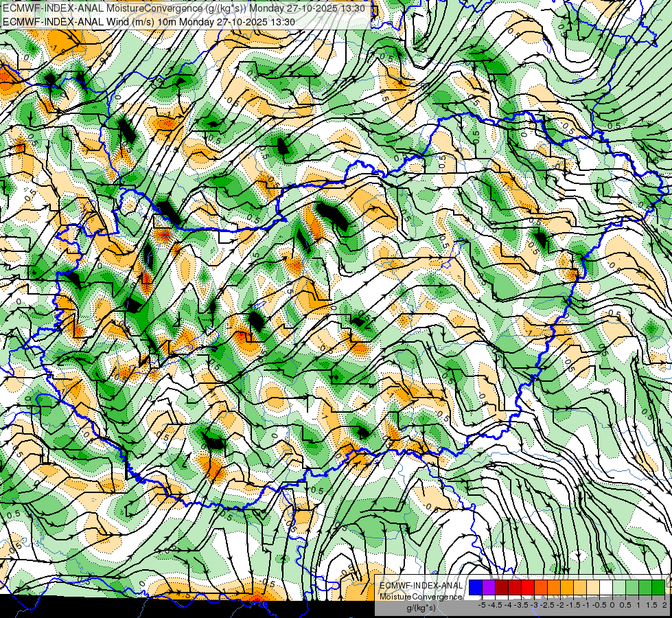Click the purple legend swatch (-5 to -4.5)

(x=489, y=587)
